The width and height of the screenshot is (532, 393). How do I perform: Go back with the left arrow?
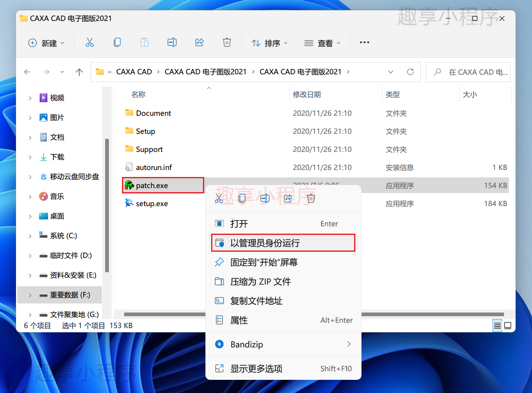pos(27,72)
